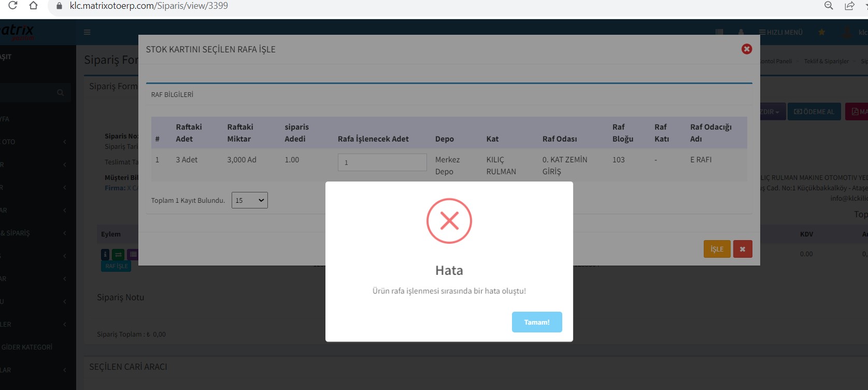
Task: Click the sidebar search magnifier icon
Action: tap(61, 92)
